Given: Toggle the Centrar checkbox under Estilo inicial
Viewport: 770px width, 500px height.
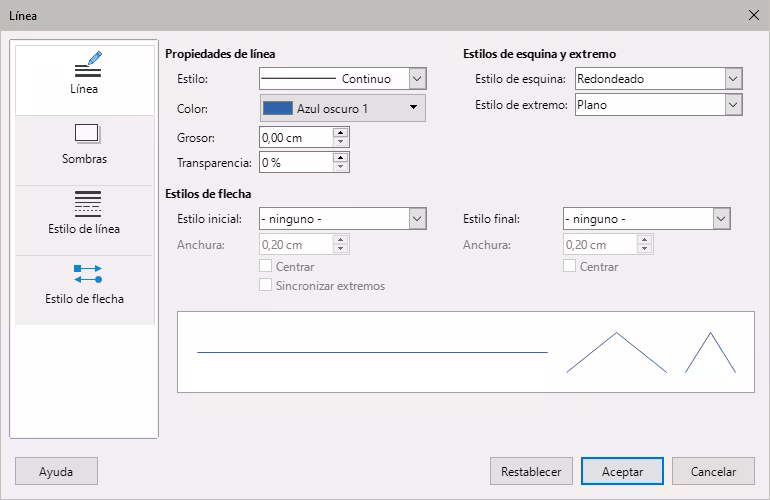Looking at the screenshot, I should click(265, 266).
